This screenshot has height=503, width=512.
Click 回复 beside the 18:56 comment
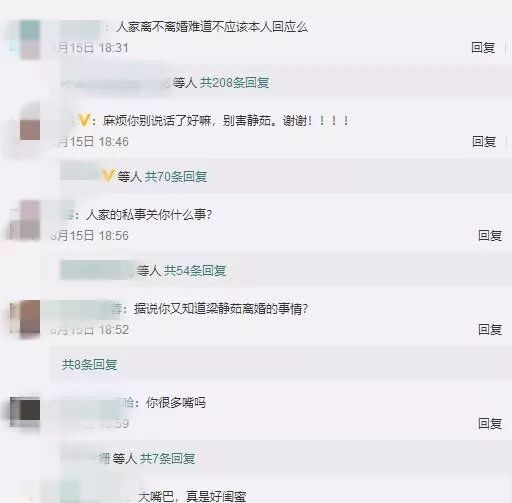click(x=490, y=236)
